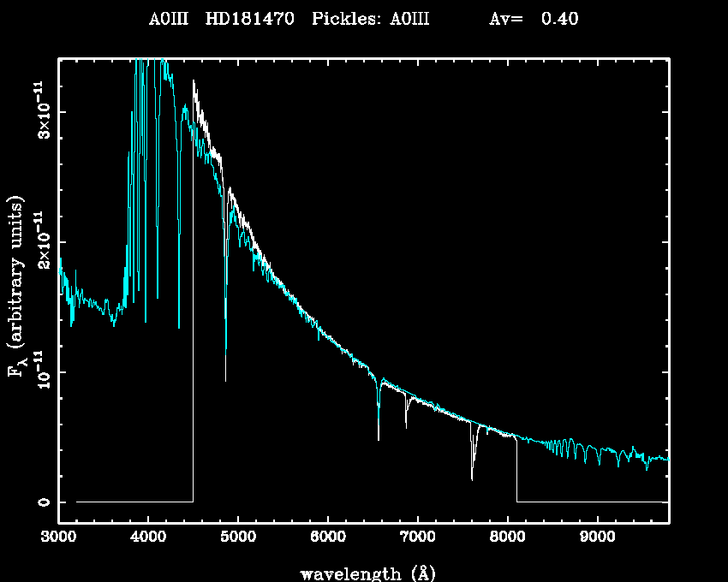Click the "wavelength (Å)" x-axis label

coord(361,572)
